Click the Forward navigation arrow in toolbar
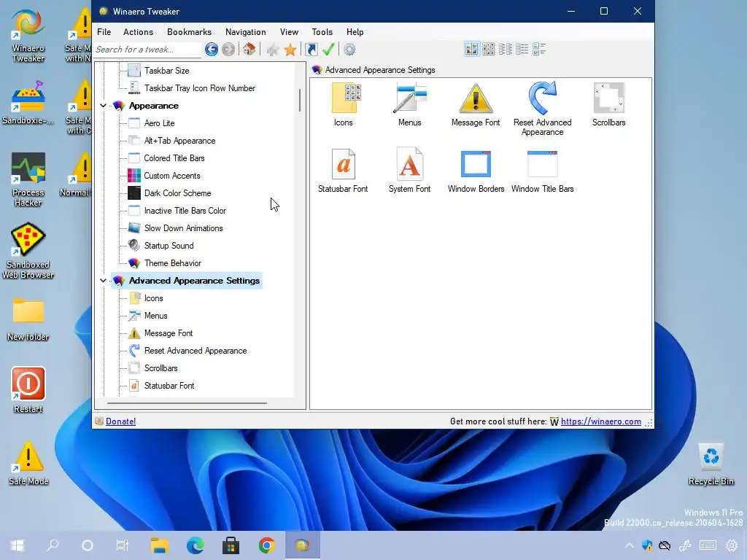This screenshot has width=747, height=560. (x=228, y=49)
